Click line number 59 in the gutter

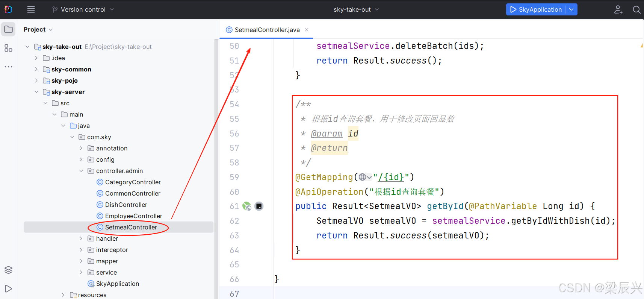234,177
